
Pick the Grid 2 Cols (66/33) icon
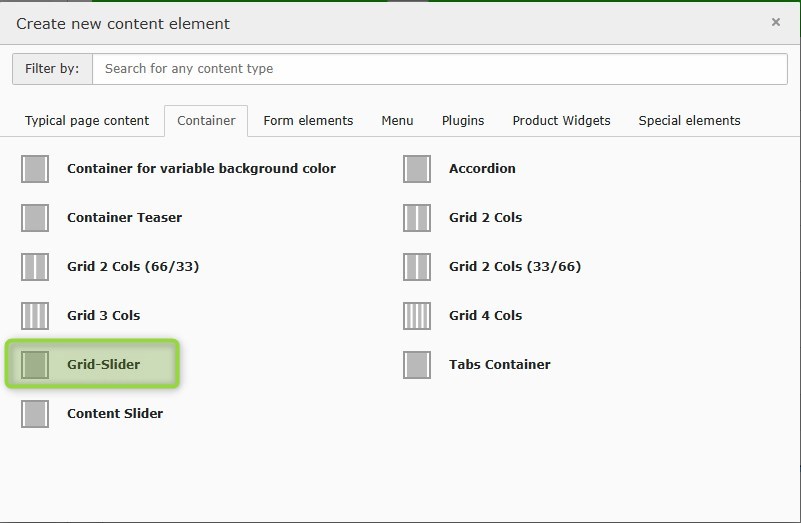(35, 267)
